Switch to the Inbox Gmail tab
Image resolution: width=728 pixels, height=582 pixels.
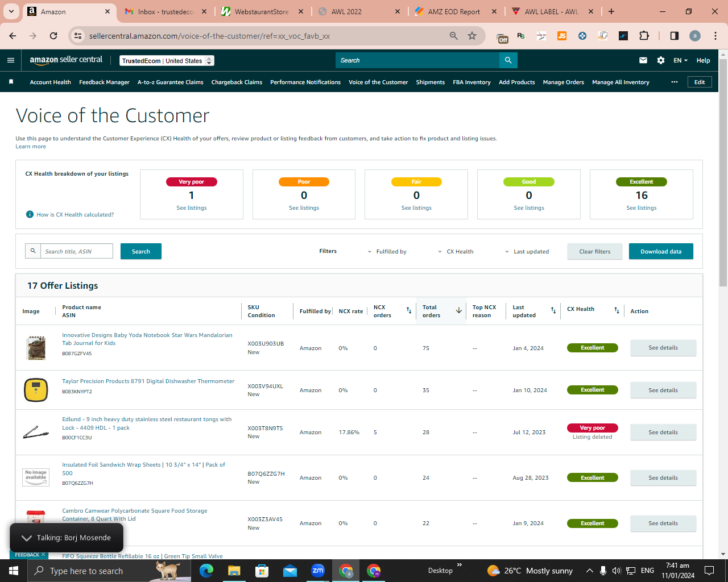166,11
